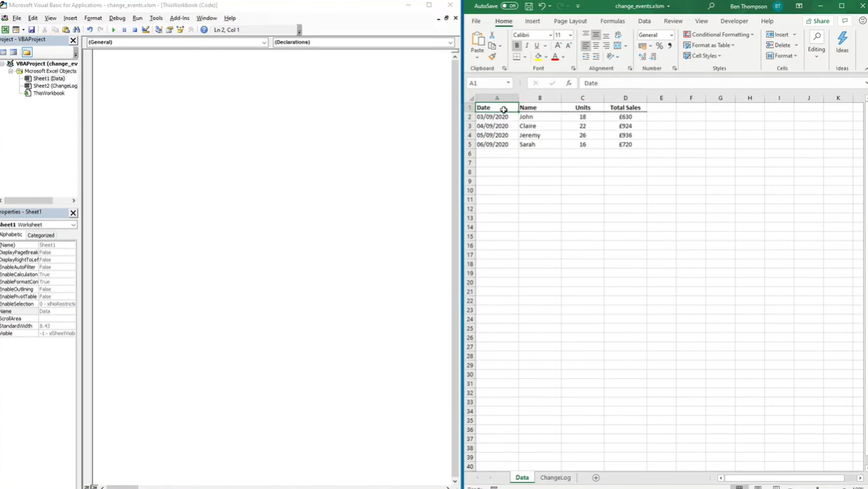Toggle the AutoSave switch in Excel
This screenshot has width=868, height=489.
coord(508,6)
